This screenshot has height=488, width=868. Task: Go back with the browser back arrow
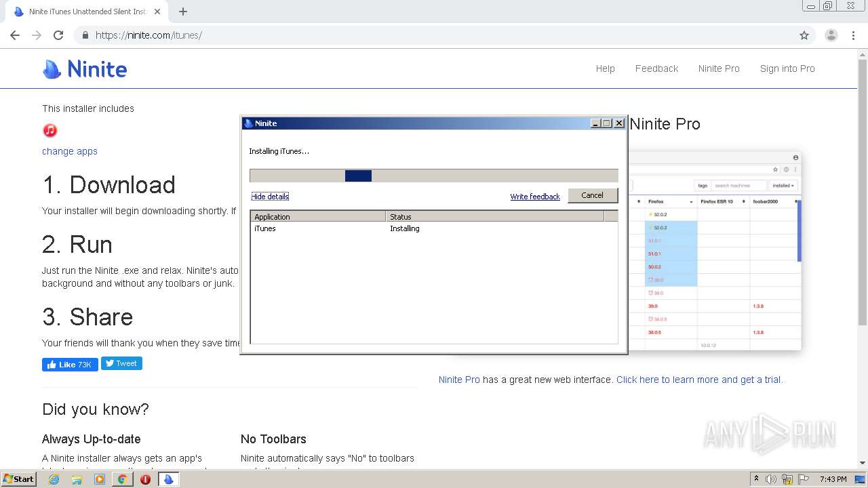pos(15,35)
